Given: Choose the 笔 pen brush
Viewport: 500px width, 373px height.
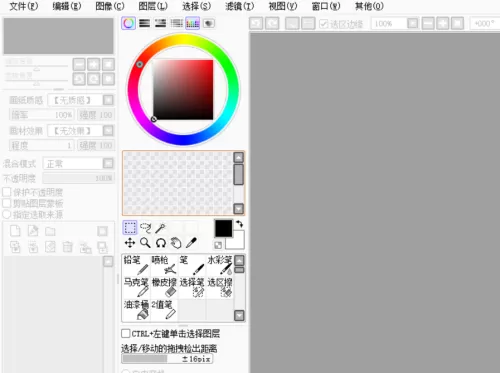Looking at the screenshot, I should (x=192, y=265).
